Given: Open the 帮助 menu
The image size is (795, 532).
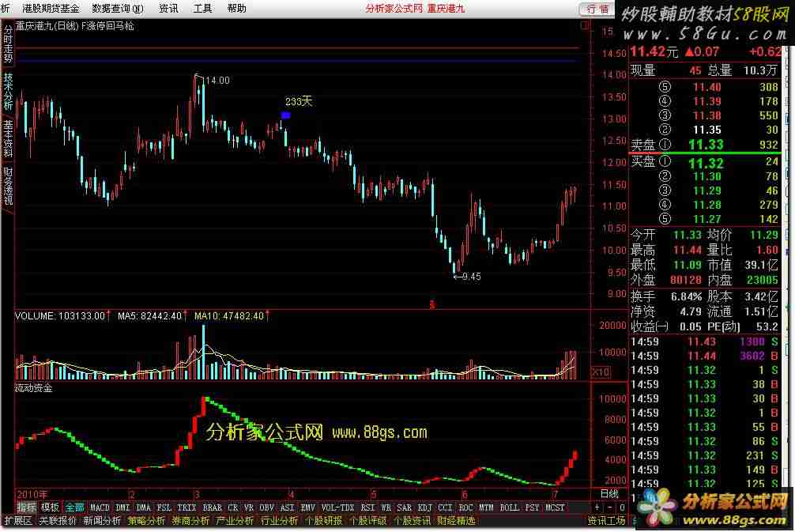Looking at the screenshot, I should pyautogui.click(x=237, y=9).
